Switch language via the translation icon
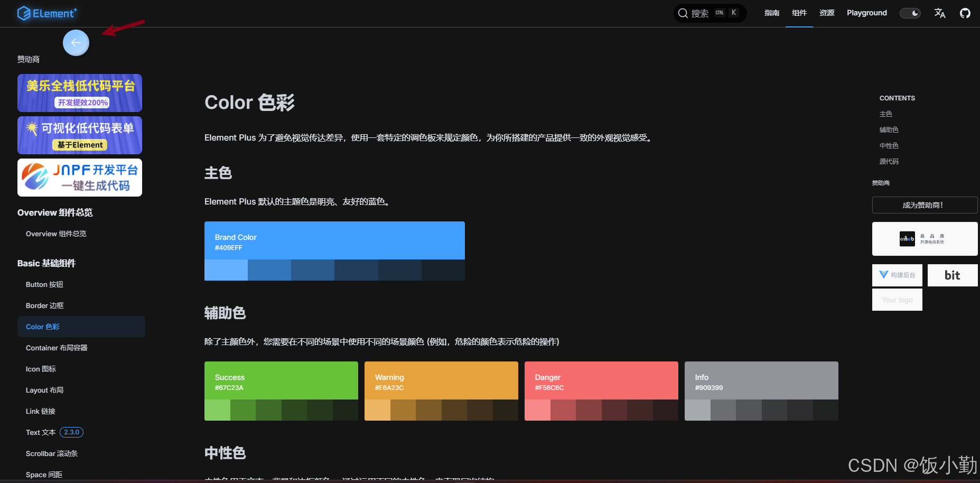980x483 pixels. [940, 13]
